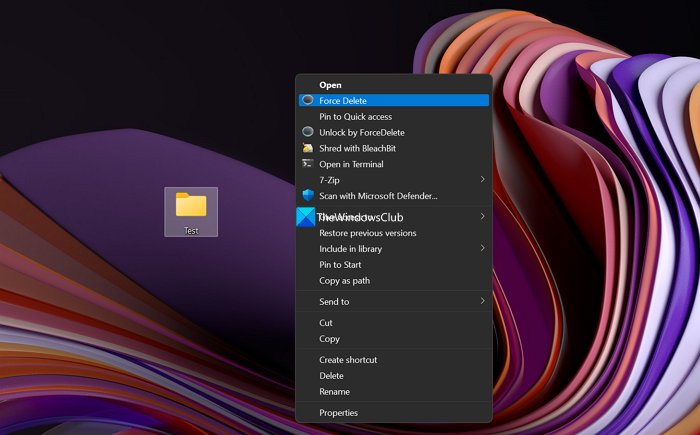Expand the Send to submenu arrow
The height and width of the screenshot is (435, 700).
point(483,301)
